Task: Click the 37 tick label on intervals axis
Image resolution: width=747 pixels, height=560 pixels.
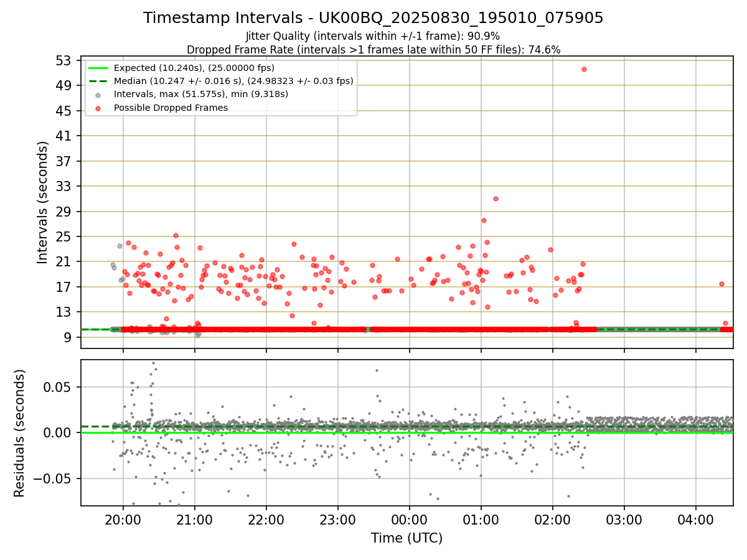Action: [x=63, y=161]
